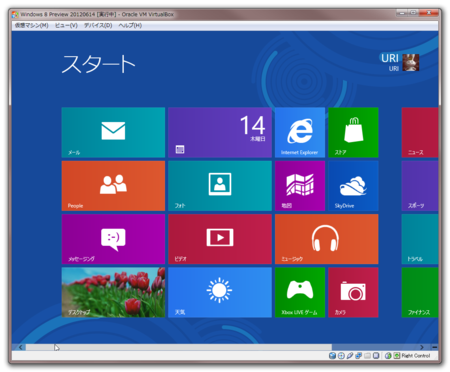The height and width of the screenshot is (372, 450).
Task: Open the デスクトップ (Desktop) tulip tile
Action: (x=113, y=292)
